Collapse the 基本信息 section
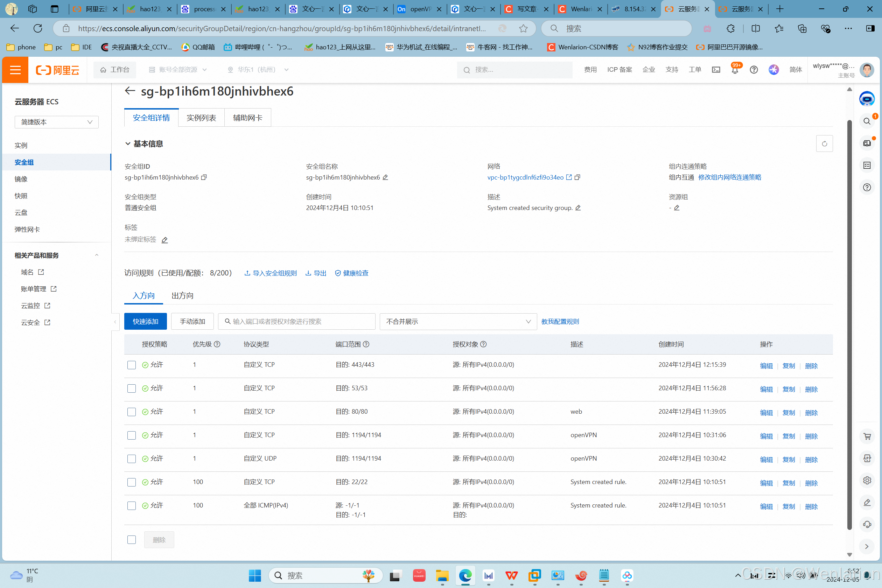The width and height of the screenshot is (882, 588). click(x=128, y=144)
